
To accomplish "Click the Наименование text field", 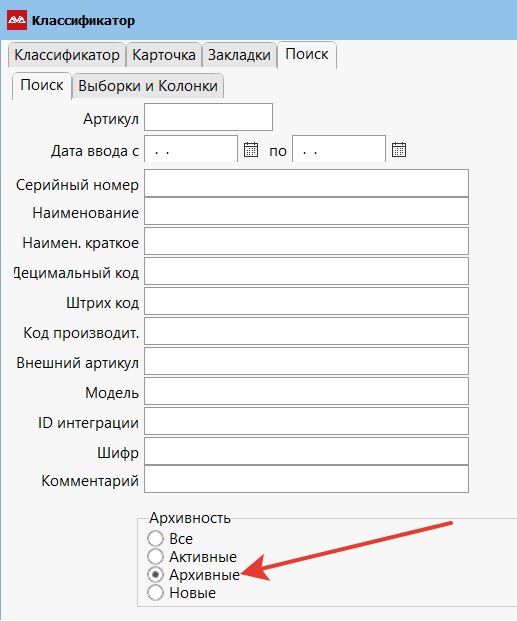I will (x=306, y=211).
